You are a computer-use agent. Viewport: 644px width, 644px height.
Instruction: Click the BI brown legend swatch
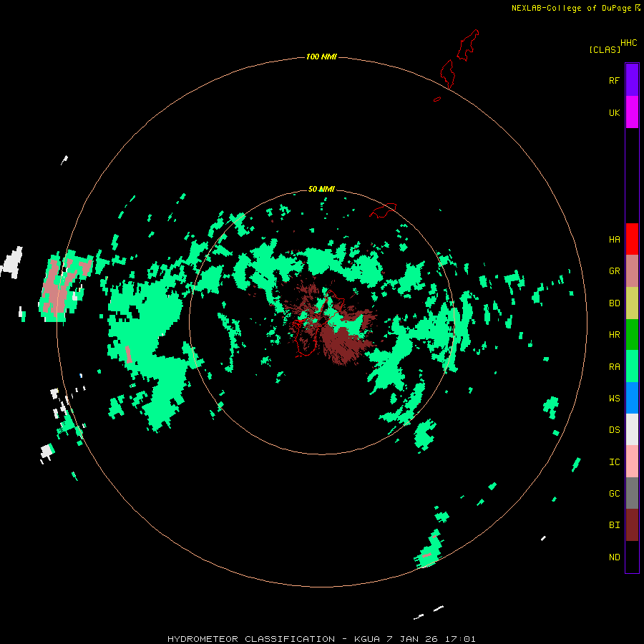pos(632,525)
